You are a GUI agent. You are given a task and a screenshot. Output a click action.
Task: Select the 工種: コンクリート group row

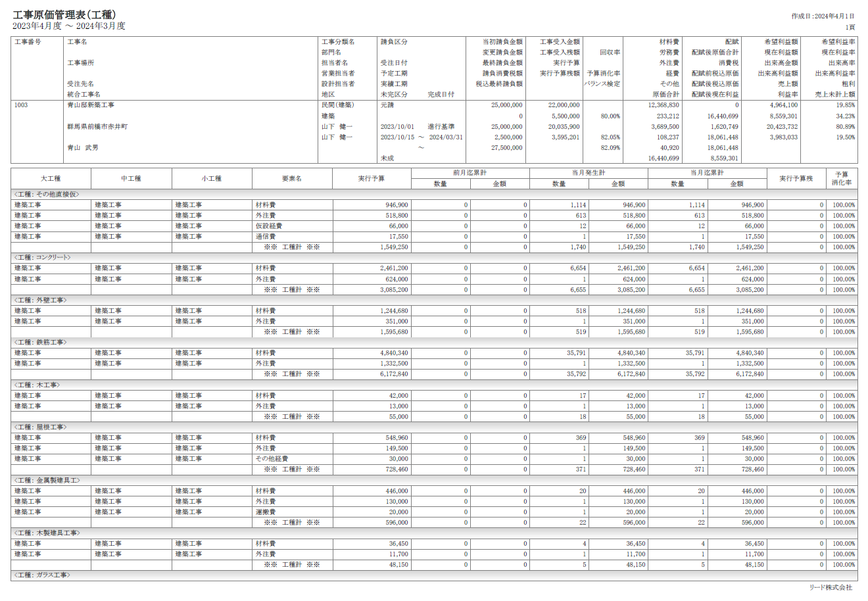click(43, 258)
